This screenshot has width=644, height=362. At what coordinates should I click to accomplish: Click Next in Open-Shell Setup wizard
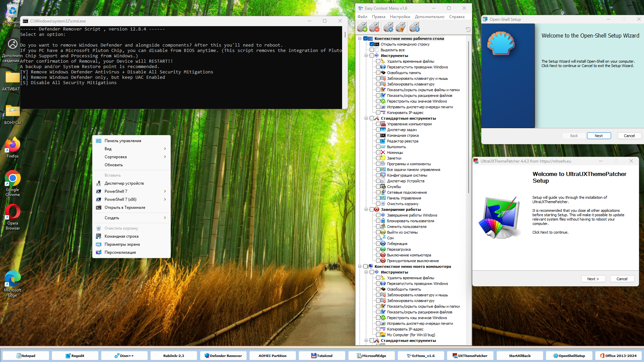point(599,136)
